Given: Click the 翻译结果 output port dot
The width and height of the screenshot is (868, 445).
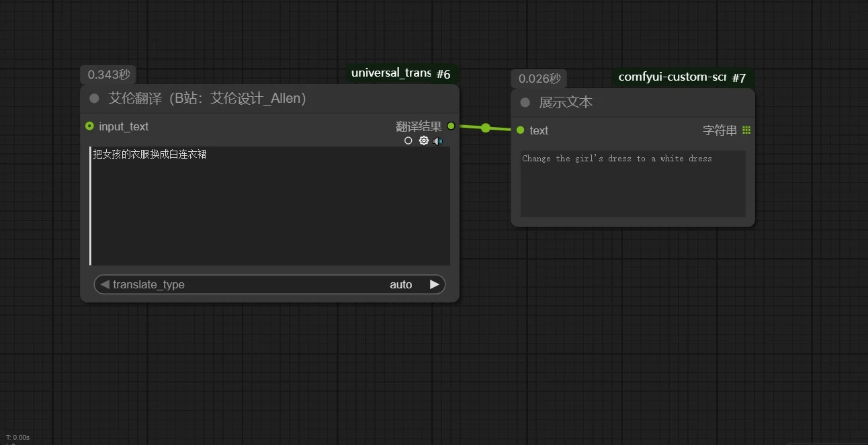Looking at the screenshot, I should tap(451, 126).
